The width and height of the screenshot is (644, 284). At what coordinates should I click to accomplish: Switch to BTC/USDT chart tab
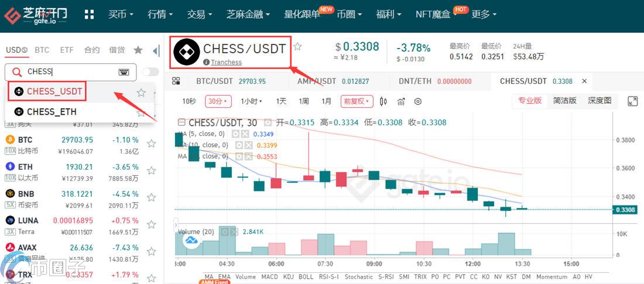tap(231, 81)
